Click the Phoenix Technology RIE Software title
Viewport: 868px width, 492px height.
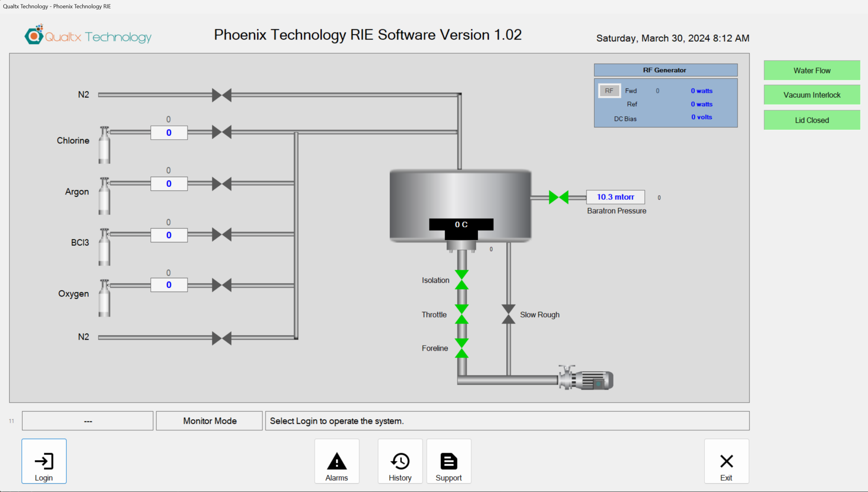pyautogui.click(x=368, y=35)
